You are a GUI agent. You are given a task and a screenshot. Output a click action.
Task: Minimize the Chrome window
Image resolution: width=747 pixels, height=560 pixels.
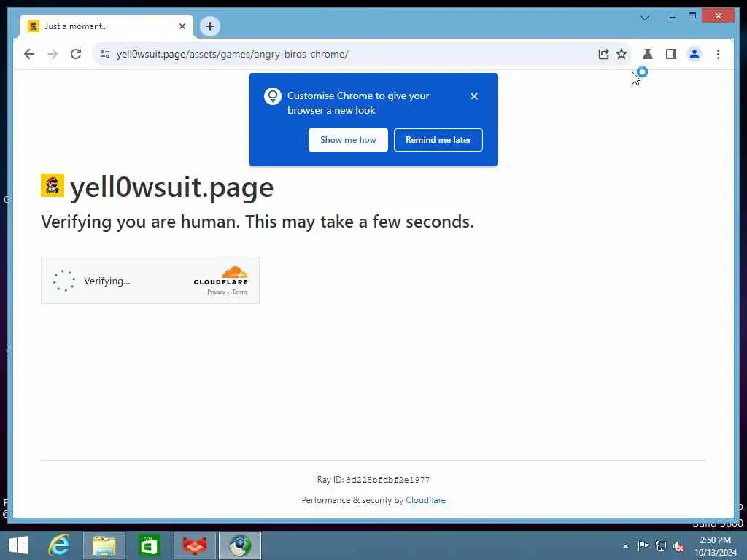[672, 17]
